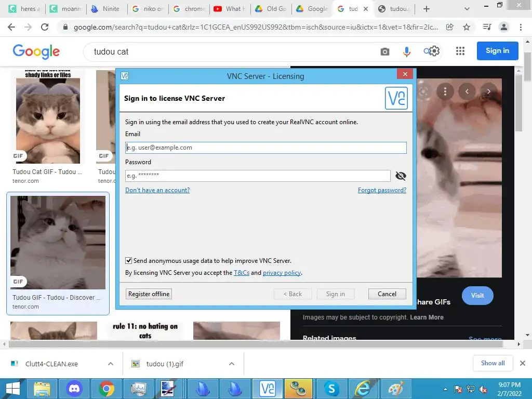This screenshot has width=532, height=399.
Task: Open image preview's three-dot more options
Action: (x=445, y=91)
